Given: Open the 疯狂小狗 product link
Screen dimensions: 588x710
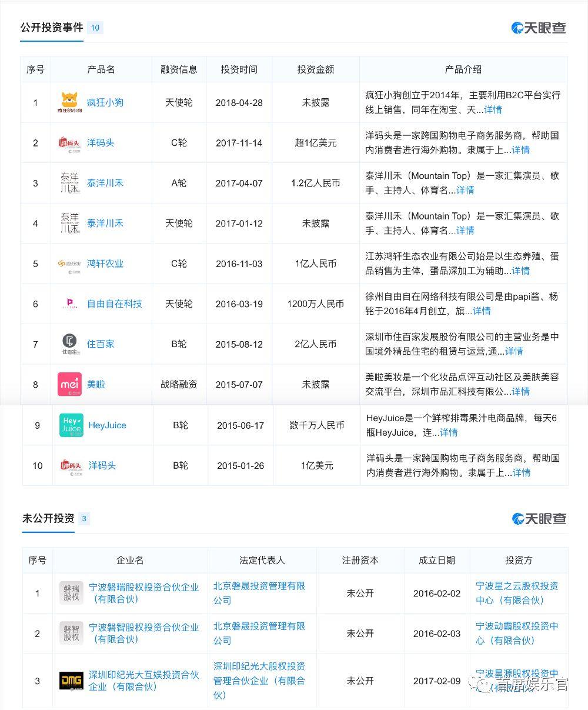Looking at the screenshot, I should pyautogui.click(x=105, y=102).
